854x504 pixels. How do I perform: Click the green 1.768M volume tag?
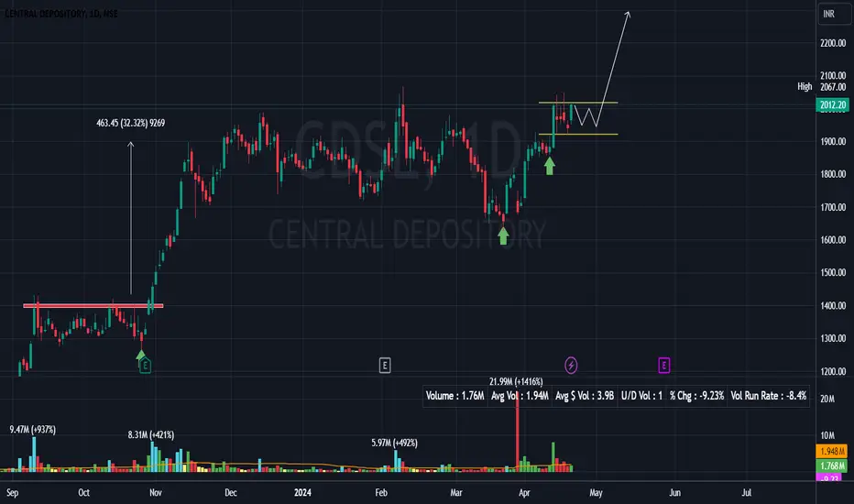[832, 466]
